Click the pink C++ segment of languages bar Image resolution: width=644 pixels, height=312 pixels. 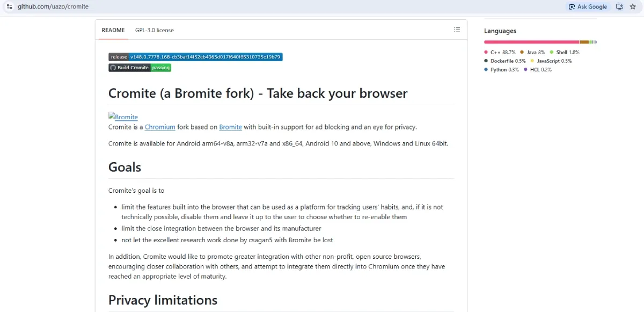pyautogui.click(x=531, y=42)
